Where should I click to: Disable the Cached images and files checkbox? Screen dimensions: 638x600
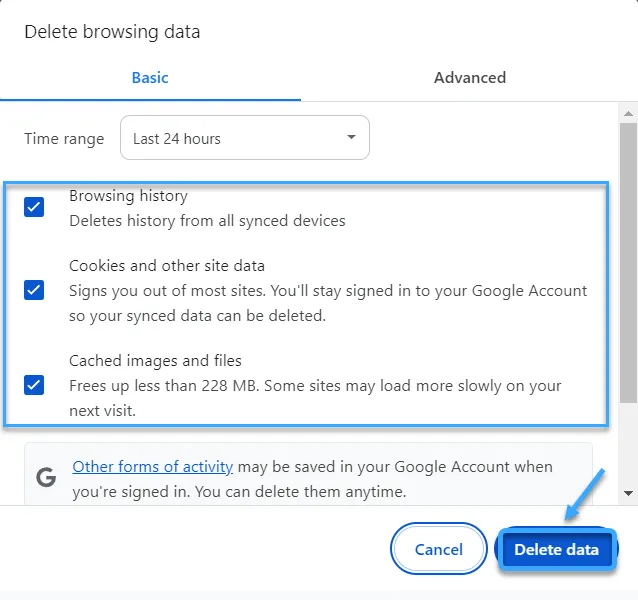coord(34,384)
